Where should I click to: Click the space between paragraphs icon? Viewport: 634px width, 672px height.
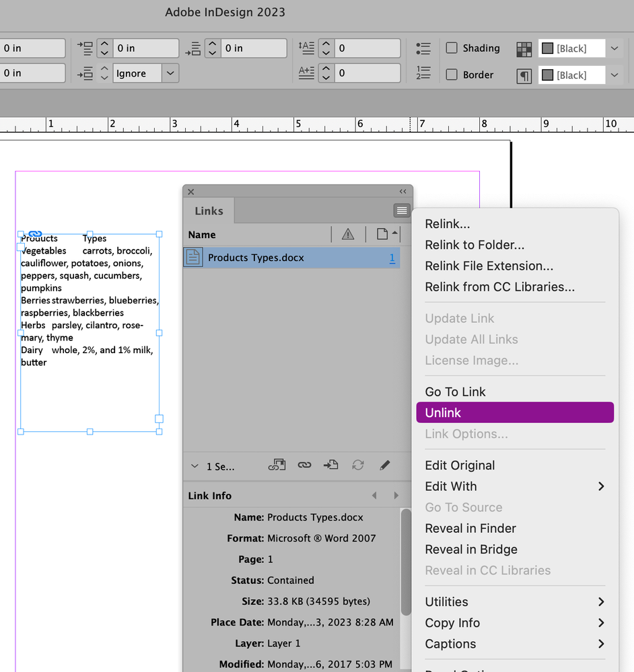click(x=193, y=48)
